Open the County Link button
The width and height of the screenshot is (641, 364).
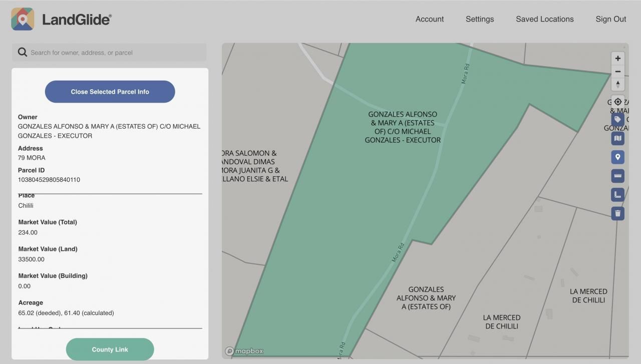point(110,349)
